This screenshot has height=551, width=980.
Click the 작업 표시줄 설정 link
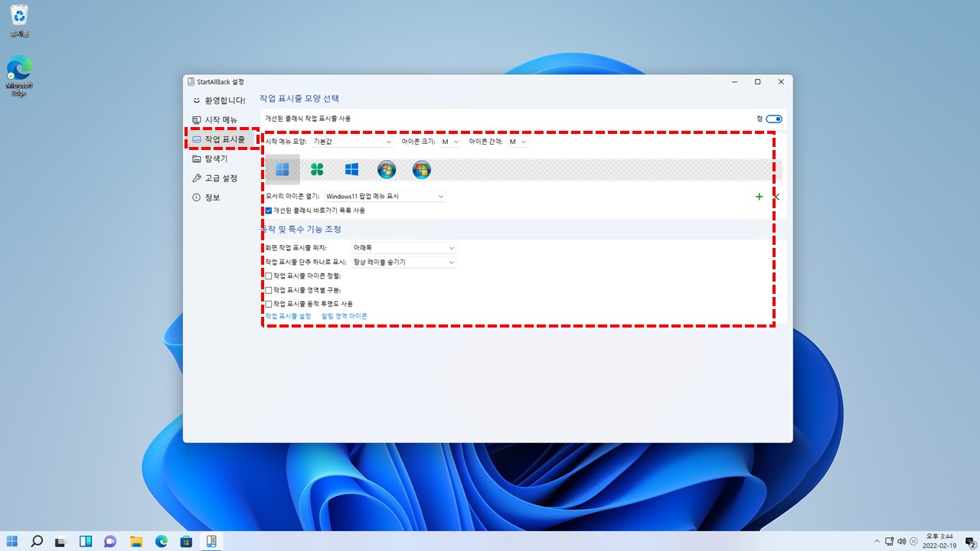point(288,316)
